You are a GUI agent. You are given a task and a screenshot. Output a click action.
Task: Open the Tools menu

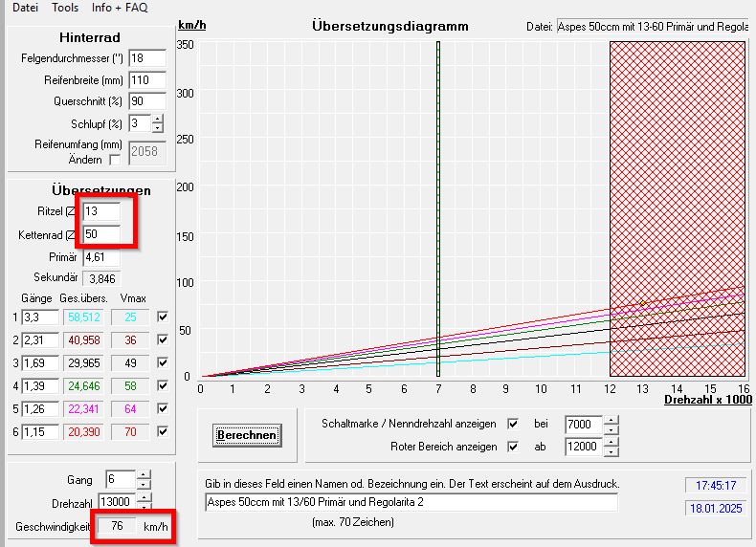click(65, 7)
